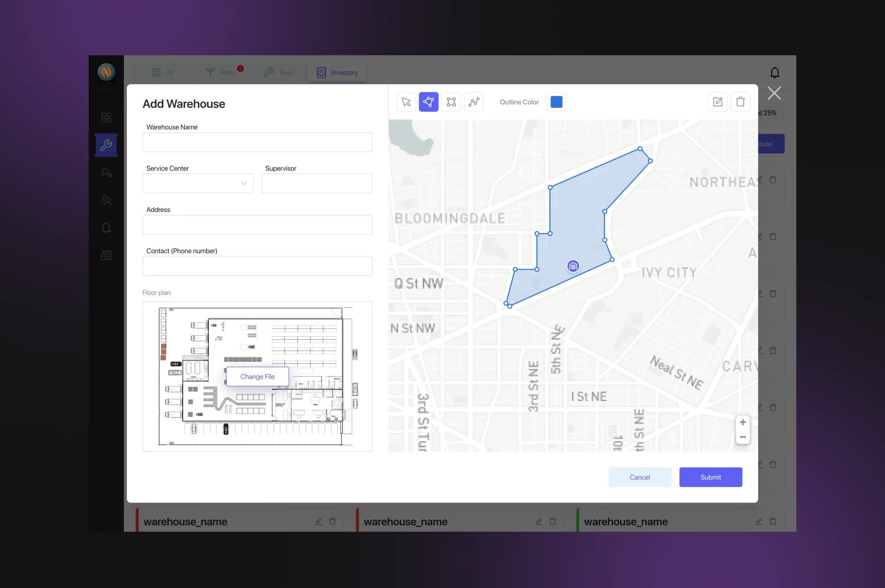Screen dimensions: 885x588
Task: Switch to the Inventory tab
Action: tap(337, 73)
